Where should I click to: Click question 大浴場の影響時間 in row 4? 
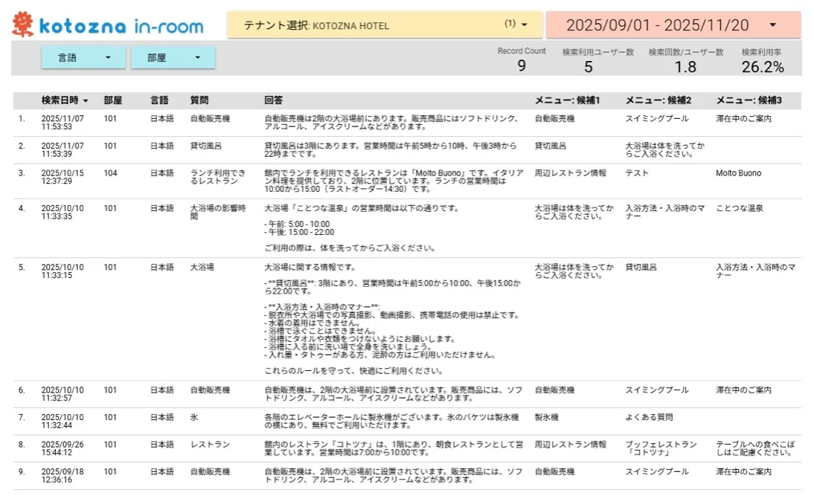[217, 212]
